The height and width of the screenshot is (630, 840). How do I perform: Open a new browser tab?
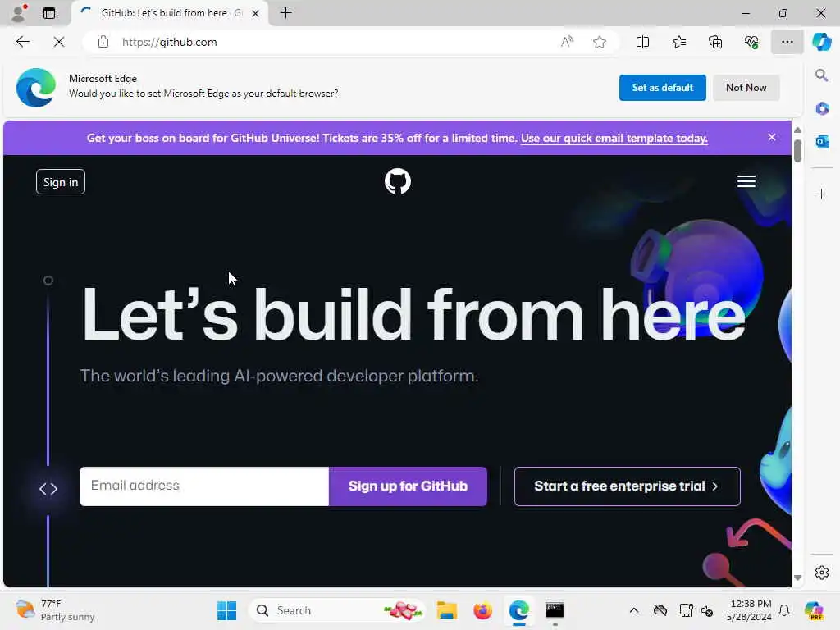point(286,13)
